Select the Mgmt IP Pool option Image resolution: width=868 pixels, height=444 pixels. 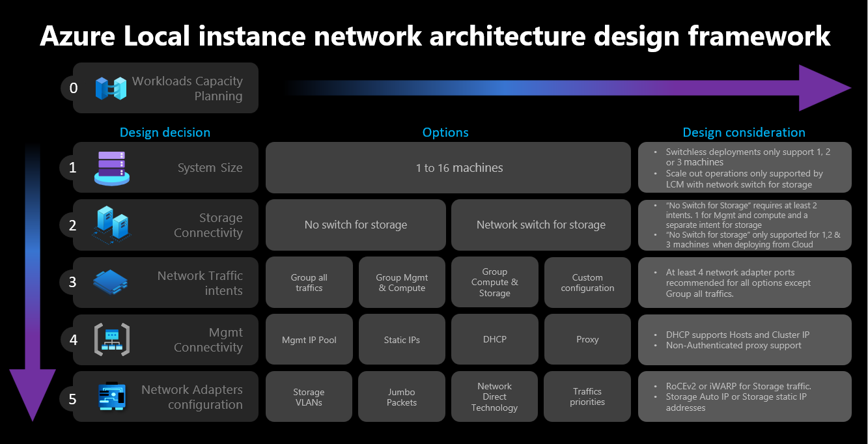(309, 340)
